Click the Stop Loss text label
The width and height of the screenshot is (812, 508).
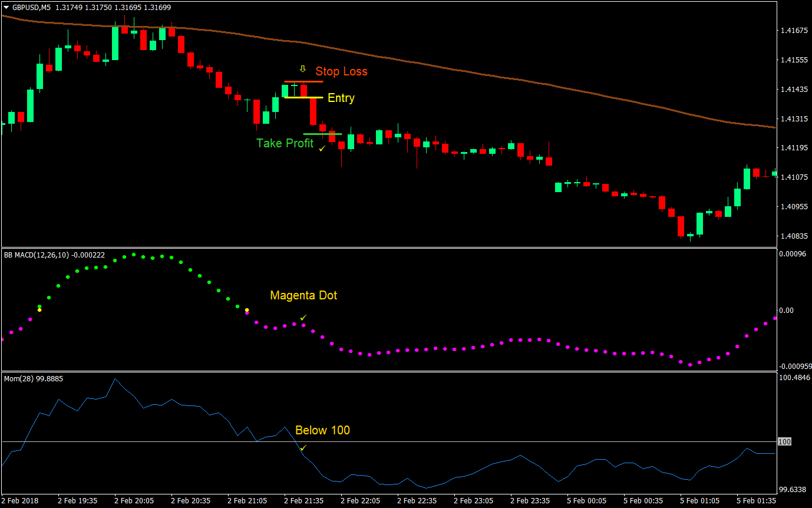[x=342, y=71]
